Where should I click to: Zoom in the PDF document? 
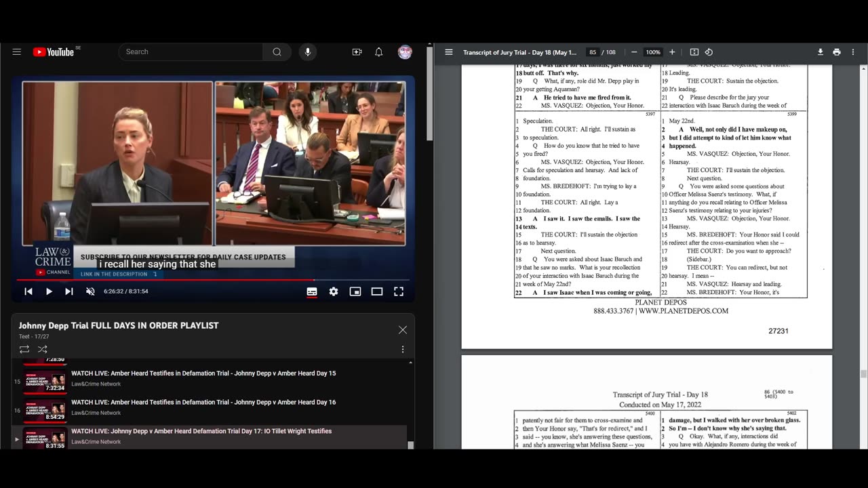(672, 52)
